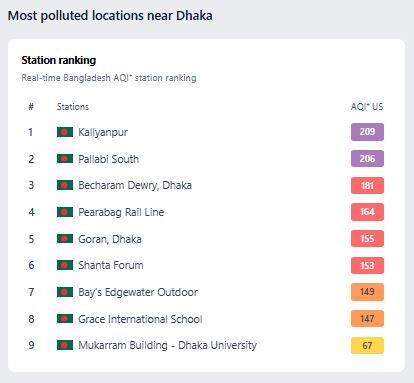Viewport: 414px width, 383px height.
Task: Click the flag icon beside Bay's Edgewater Outdoor
Action: [65, 292]
